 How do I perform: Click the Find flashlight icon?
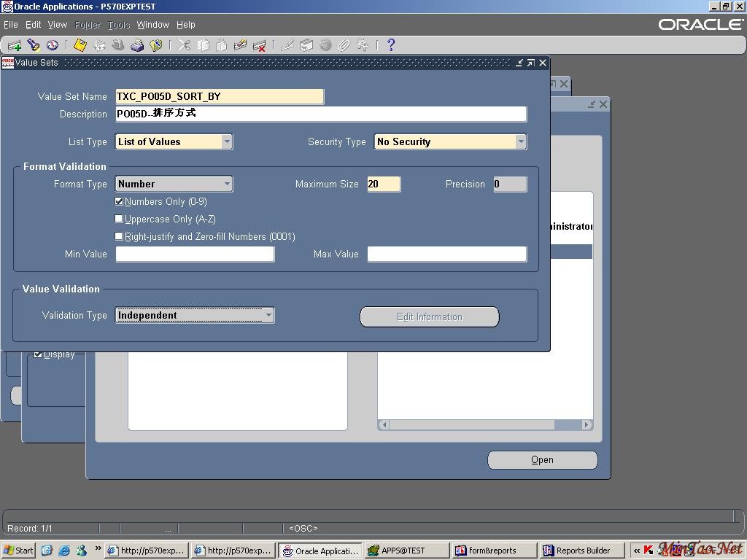point(33,45)
